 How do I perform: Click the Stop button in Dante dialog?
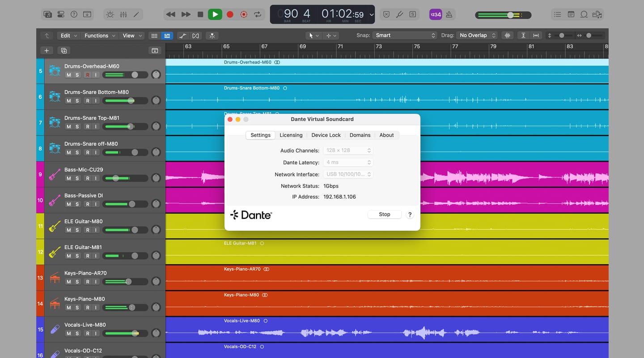[x=385, y=214]
